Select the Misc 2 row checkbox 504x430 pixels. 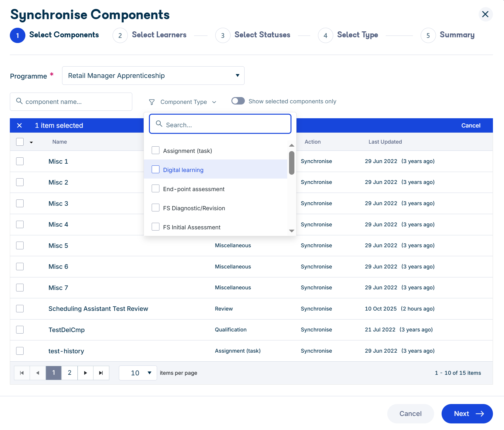[x=20, y=182]
